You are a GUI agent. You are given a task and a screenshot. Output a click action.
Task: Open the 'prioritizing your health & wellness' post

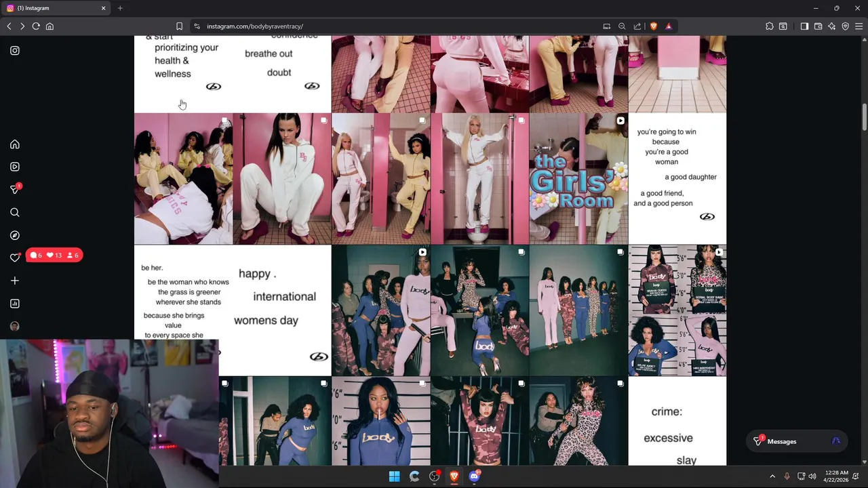(183, 74)
